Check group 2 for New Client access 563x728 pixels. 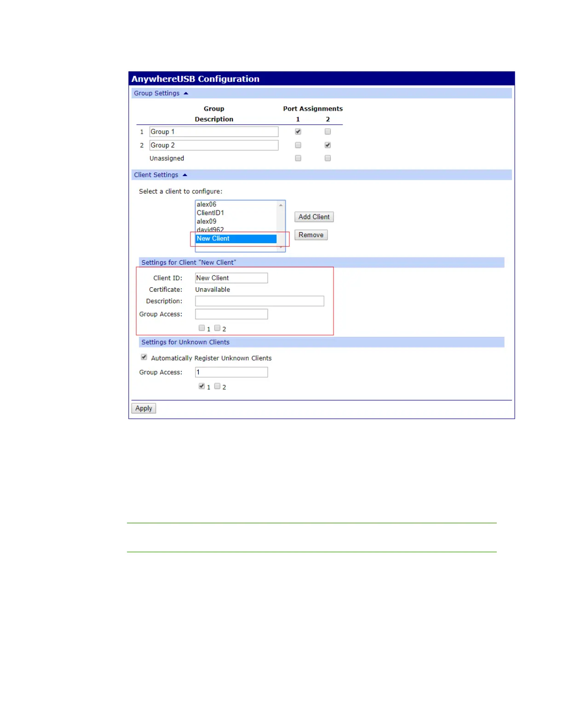click(x=217, y=328)
